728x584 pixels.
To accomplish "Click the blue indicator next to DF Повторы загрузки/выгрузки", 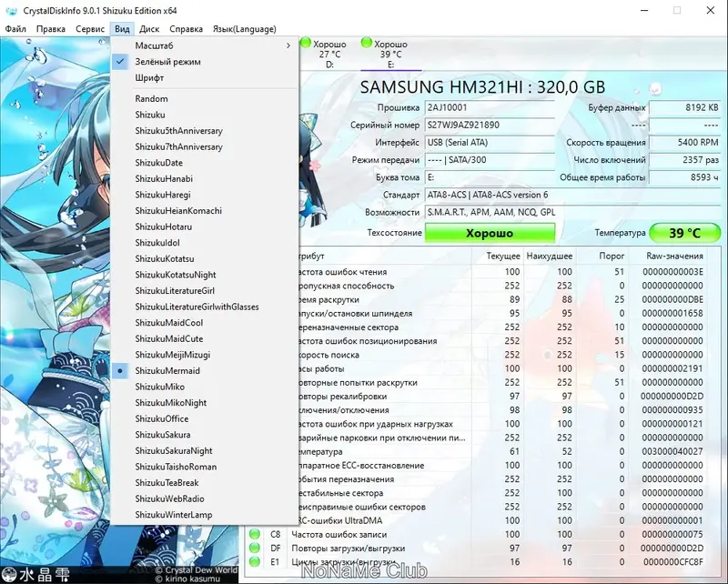I will (x=254, y=549).
